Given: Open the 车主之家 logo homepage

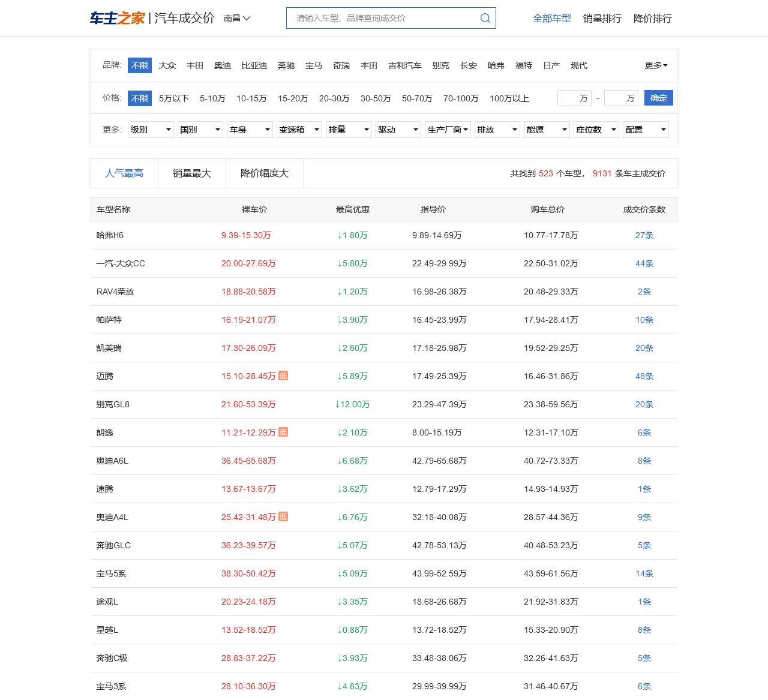Looking at the screenshot, I should (118, 18).
